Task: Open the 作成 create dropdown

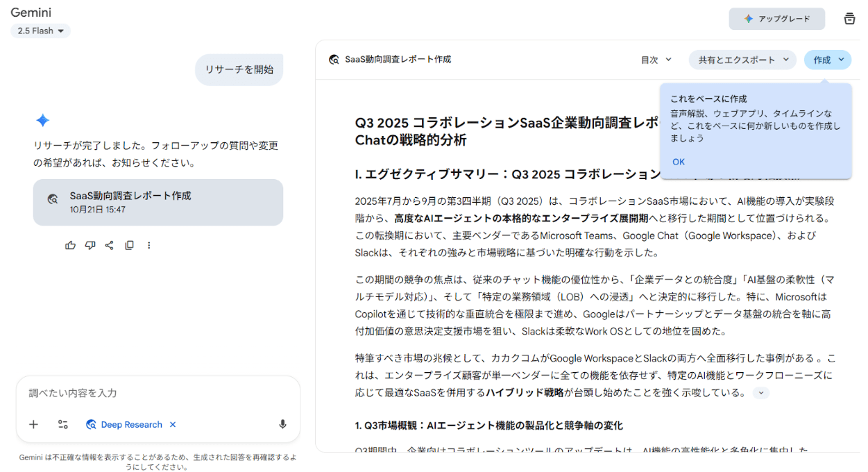Action: click(x=828, y=60)
